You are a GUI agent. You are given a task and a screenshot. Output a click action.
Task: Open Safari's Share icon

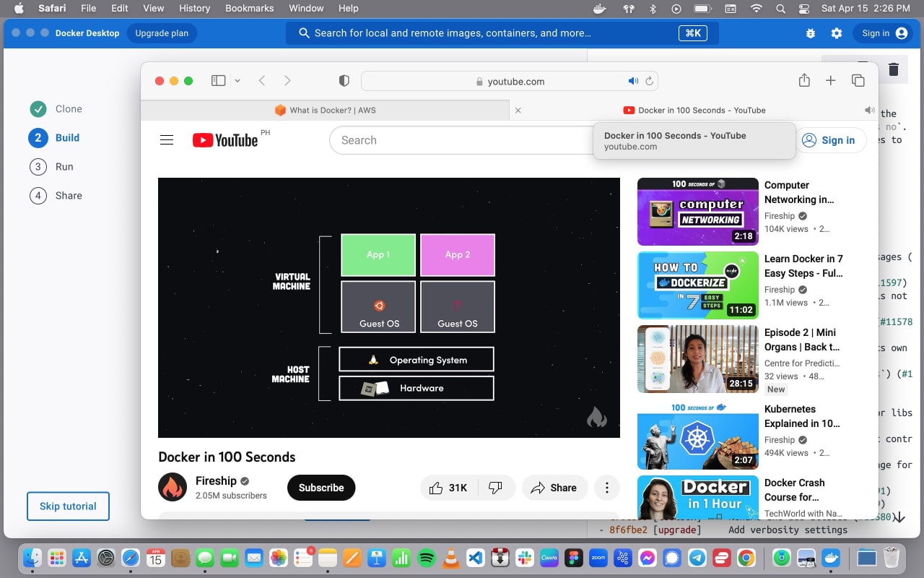pyautogui.click(x=804, y=80)
